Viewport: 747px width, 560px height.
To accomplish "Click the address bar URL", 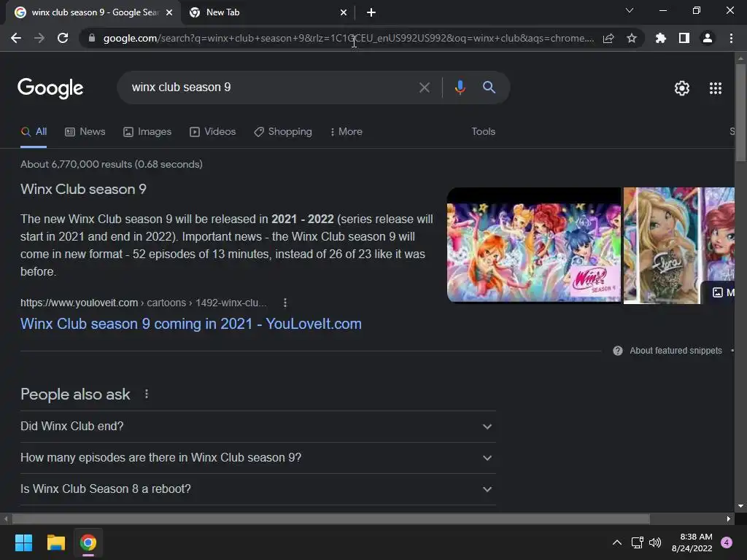I will [349, 38].
